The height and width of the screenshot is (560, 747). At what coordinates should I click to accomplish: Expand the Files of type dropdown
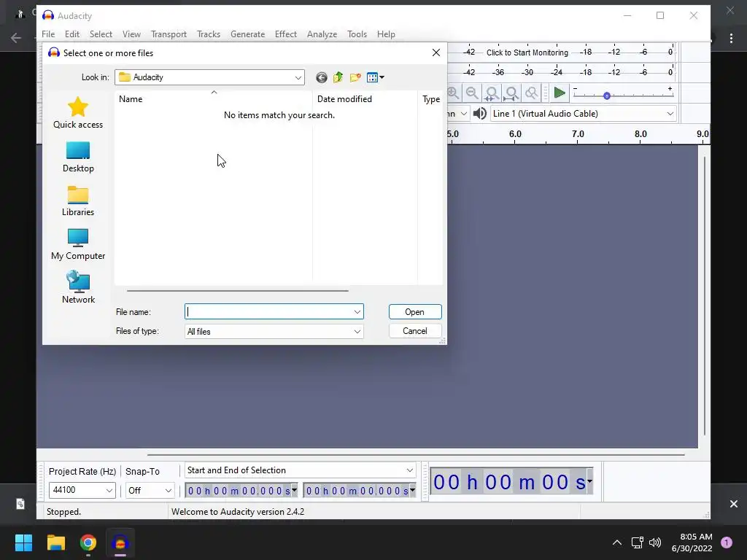point(357,332)
